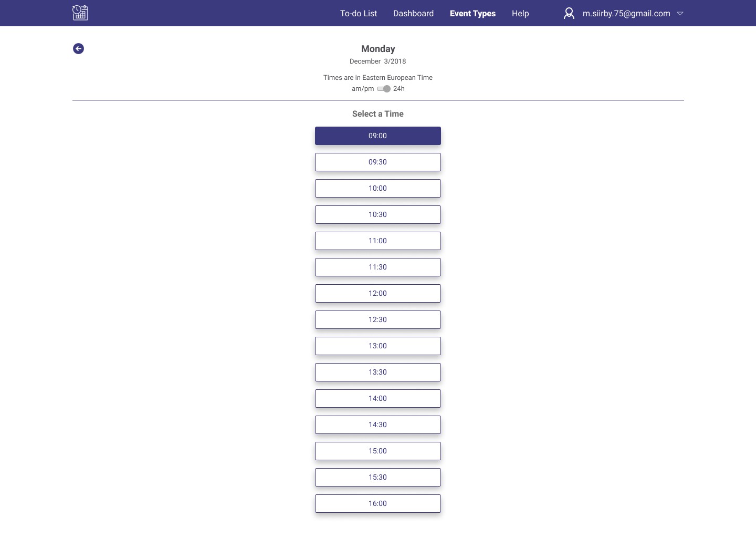Viewport: 756px width, 538px height.
Task: Click the user profile icon
Action: click(x=569, y=13)
